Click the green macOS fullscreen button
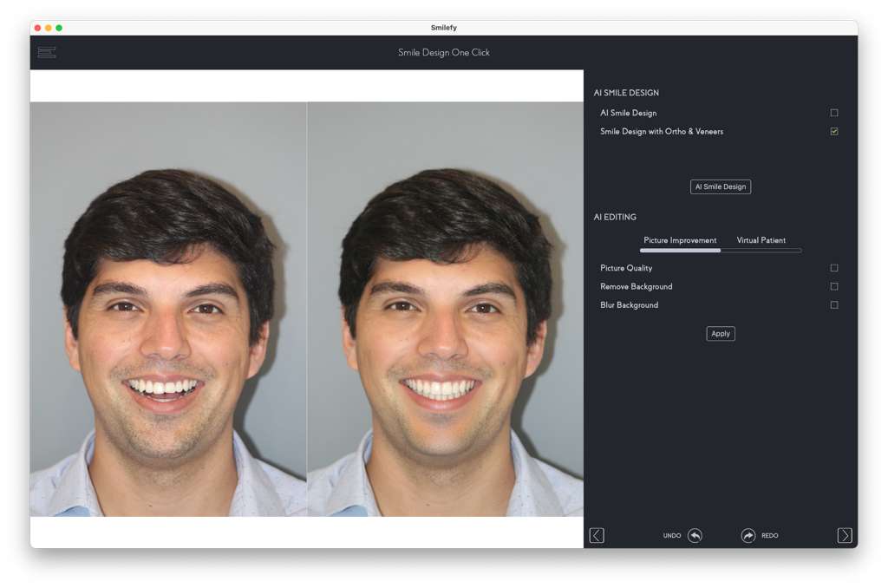888x588 pixels. coord(59,28)
